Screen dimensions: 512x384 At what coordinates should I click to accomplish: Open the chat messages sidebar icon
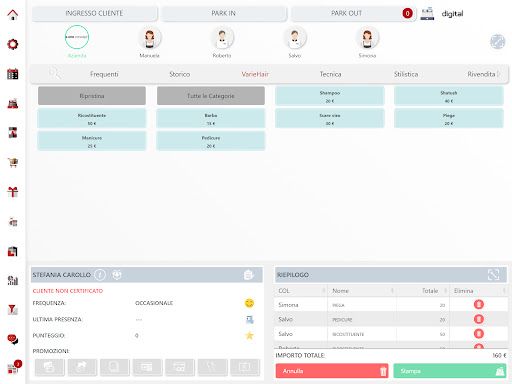click(x=13, y=339)
